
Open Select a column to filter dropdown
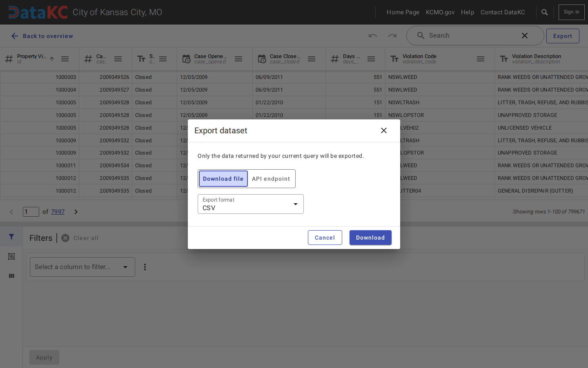(x=82, y=267)
